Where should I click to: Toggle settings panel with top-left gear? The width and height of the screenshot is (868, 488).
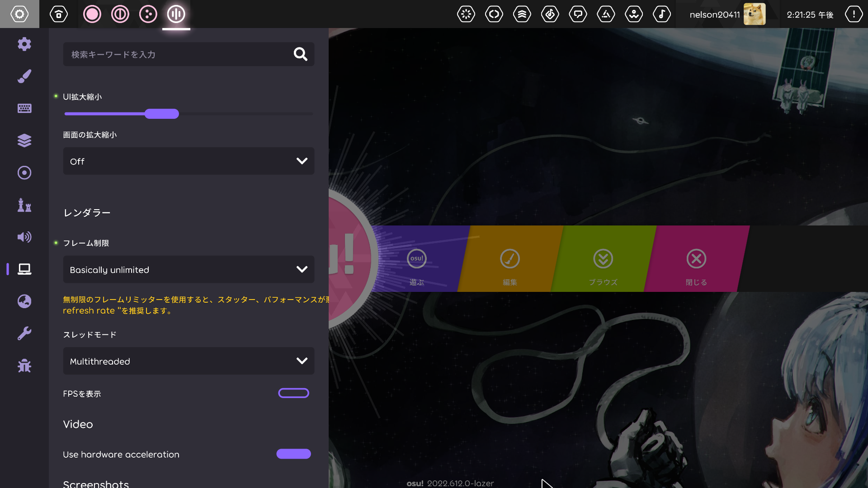pyautogui.click(x=19, y=14)
